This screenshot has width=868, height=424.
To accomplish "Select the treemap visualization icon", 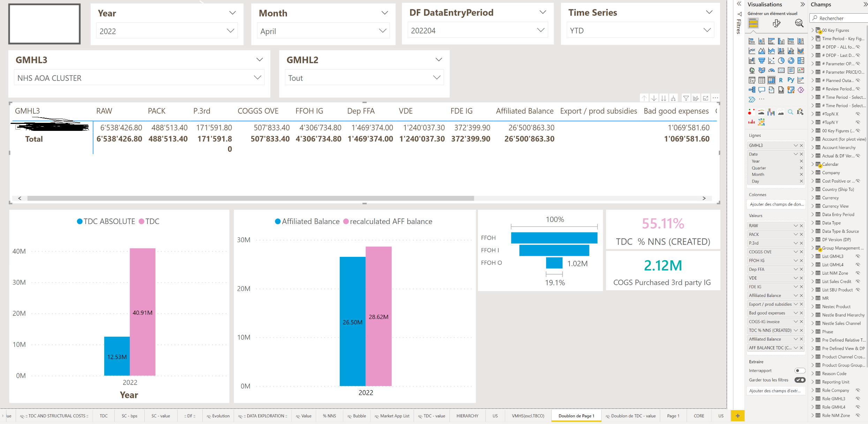I will tap(801, 61).
